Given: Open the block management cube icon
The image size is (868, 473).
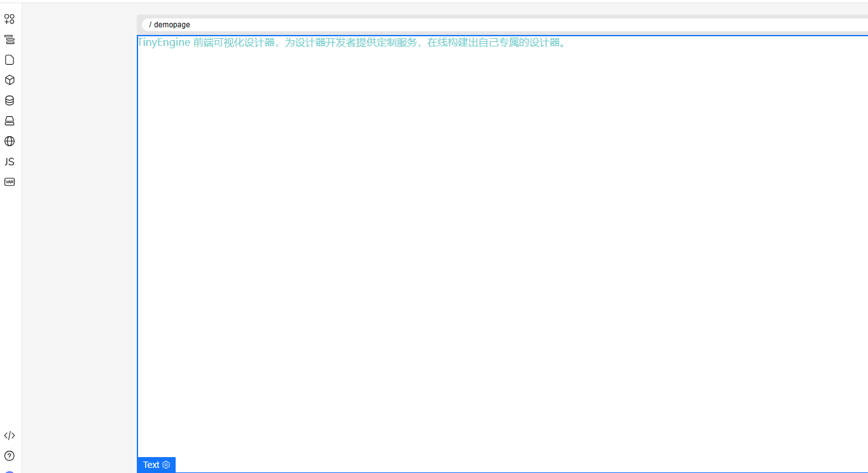Looking at the screenshot, I should pyautogui.click(x=10, y=80).
